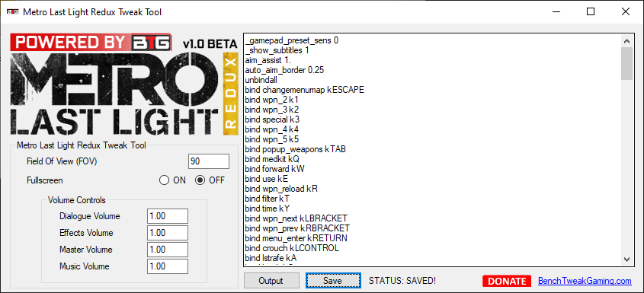
Task: Select line 'bind medkit kQ'
Action: point(272,159)
